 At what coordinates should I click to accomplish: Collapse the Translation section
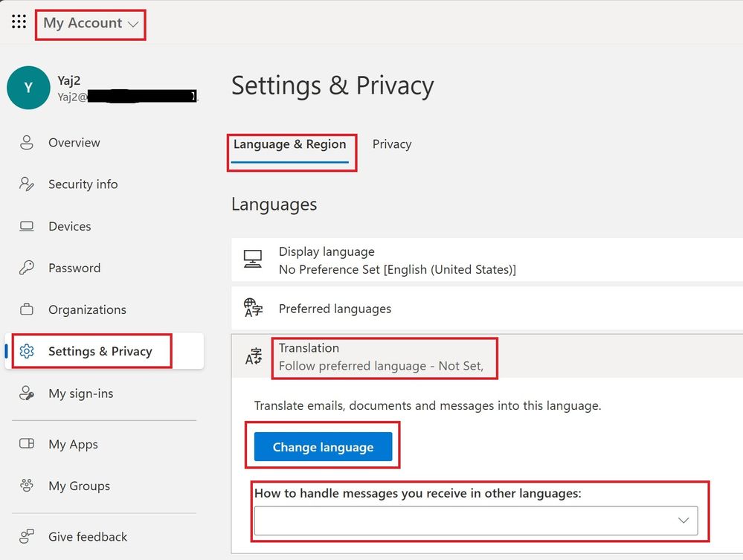click(x=487, y=356)
